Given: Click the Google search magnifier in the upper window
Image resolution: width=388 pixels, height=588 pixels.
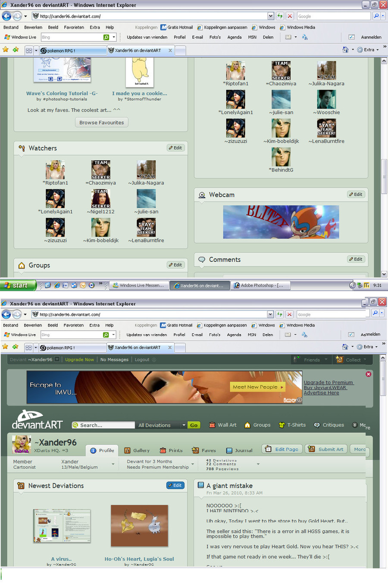Looking at the screenshot, I should [376, 16].
